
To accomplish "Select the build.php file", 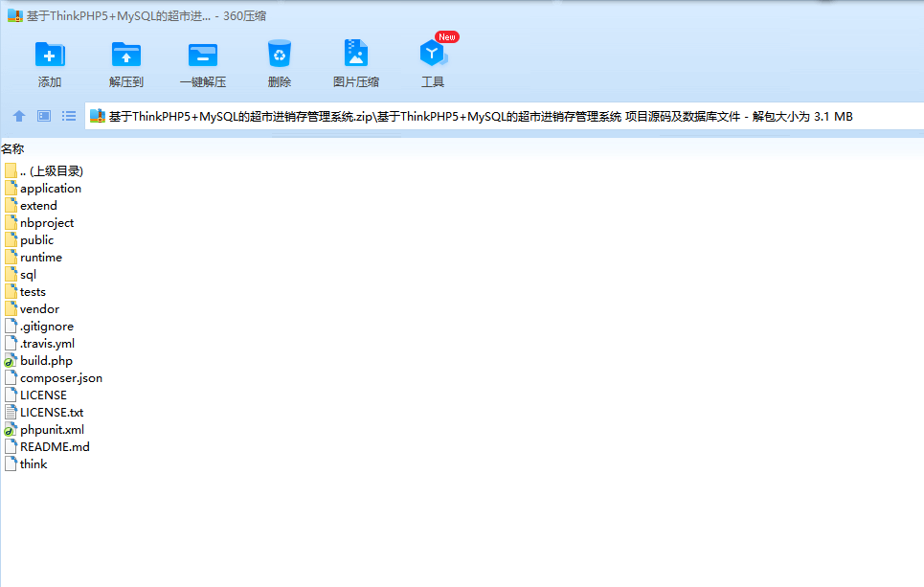I will tap(38, 361).
